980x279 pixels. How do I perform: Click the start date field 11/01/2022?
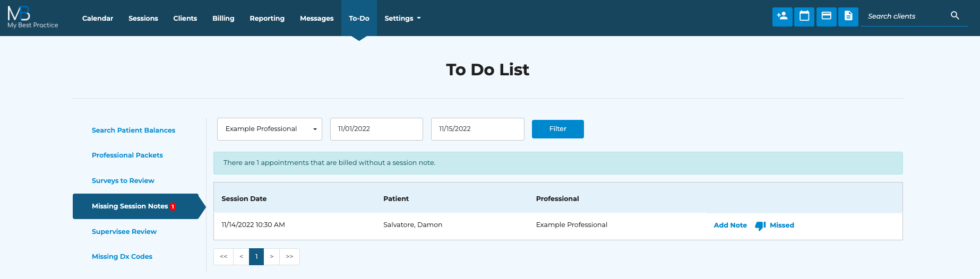click(376, 129)
